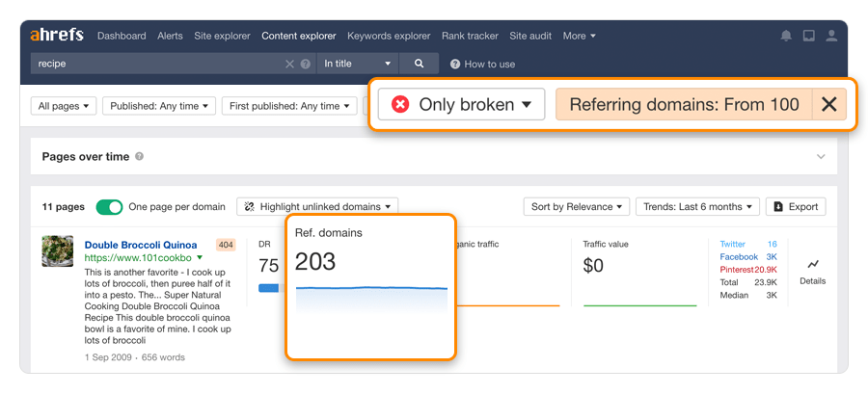
Task: Click help icon next to Pages over time
Action: 140,156
